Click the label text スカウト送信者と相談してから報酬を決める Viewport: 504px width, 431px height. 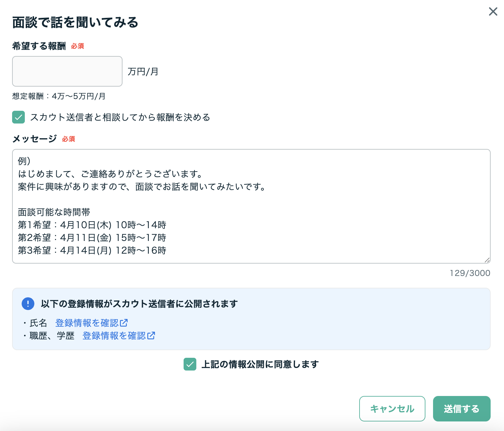coord(120,117)
